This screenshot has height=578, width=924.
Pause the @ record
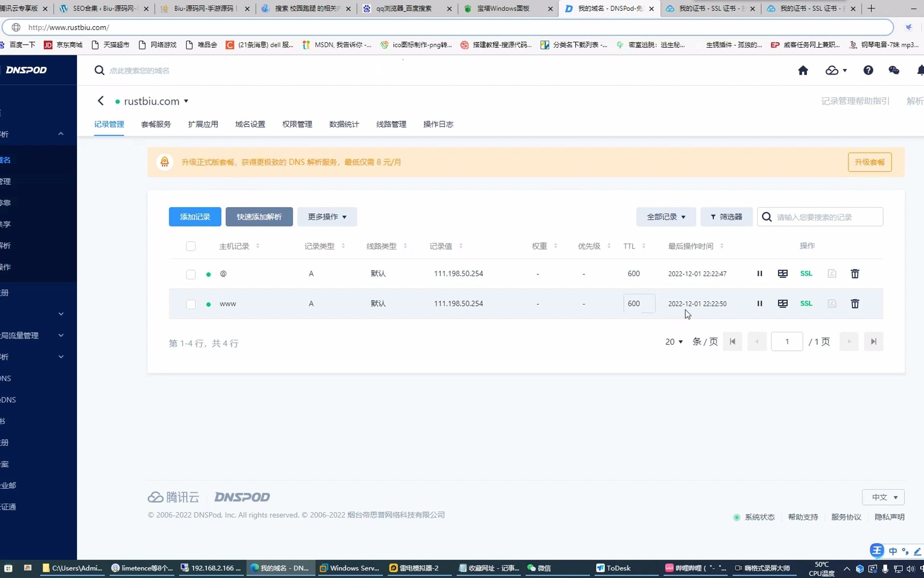pos(760,274)
